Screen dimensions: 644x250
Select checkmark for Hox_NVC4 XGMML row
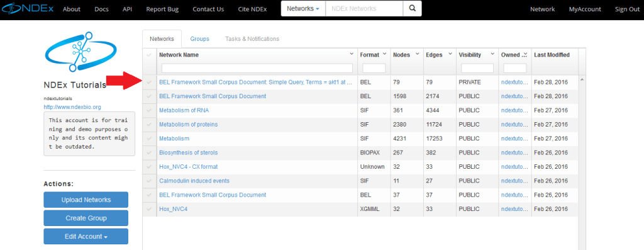pyautogui.click(x=149, y=209)
